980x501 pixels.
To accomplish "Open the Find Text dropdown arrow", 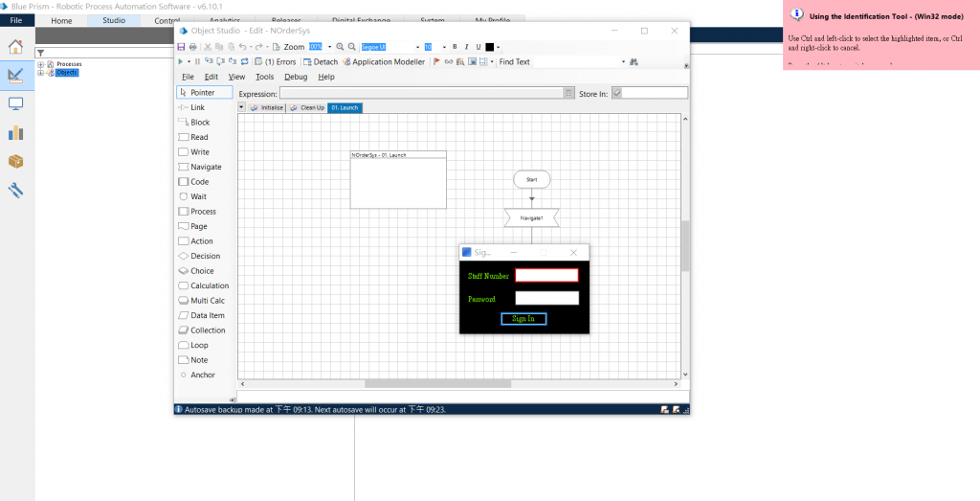I will tap(623, 61).
